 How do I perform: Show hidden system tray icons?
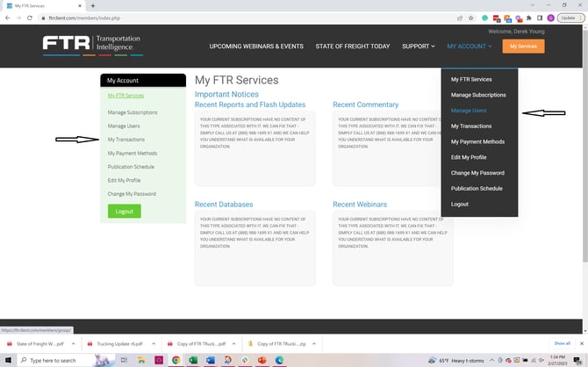[492, 360]
